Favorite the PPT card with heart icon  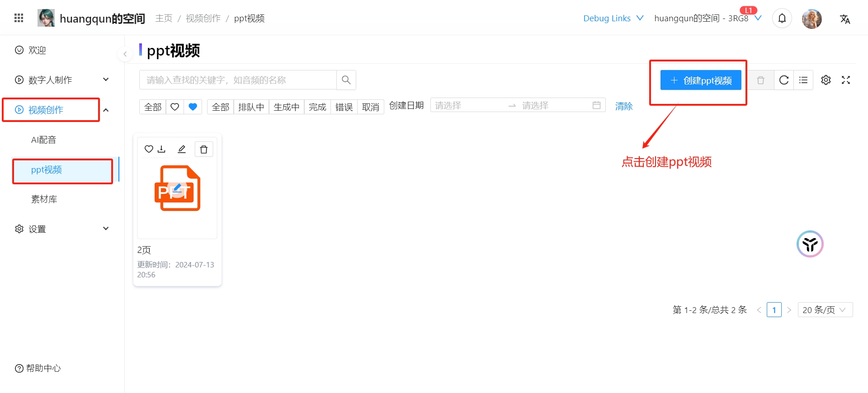pos(149,149)
